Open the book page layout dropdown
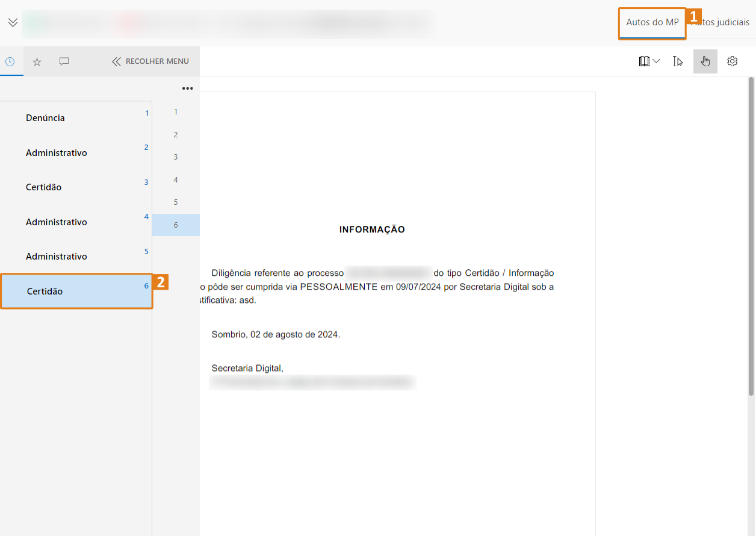756x536 pixels. [x=649, y=61]
